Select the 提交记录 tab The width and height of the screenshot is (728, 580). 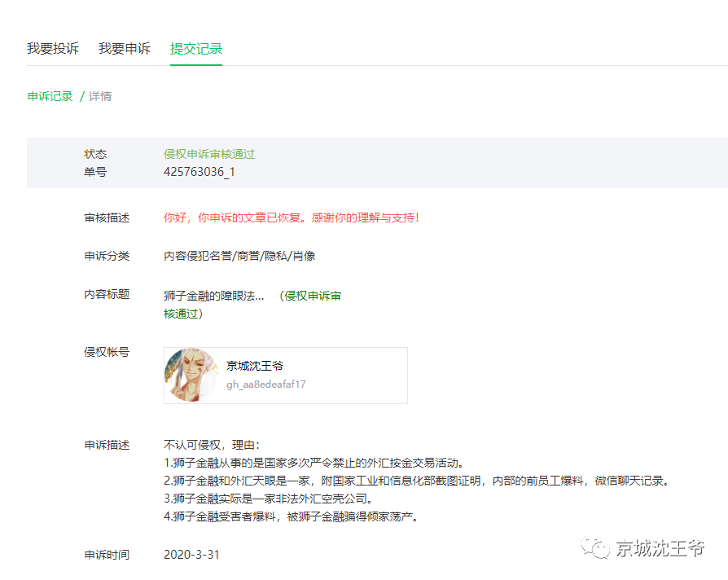click(x=196, y=48)
